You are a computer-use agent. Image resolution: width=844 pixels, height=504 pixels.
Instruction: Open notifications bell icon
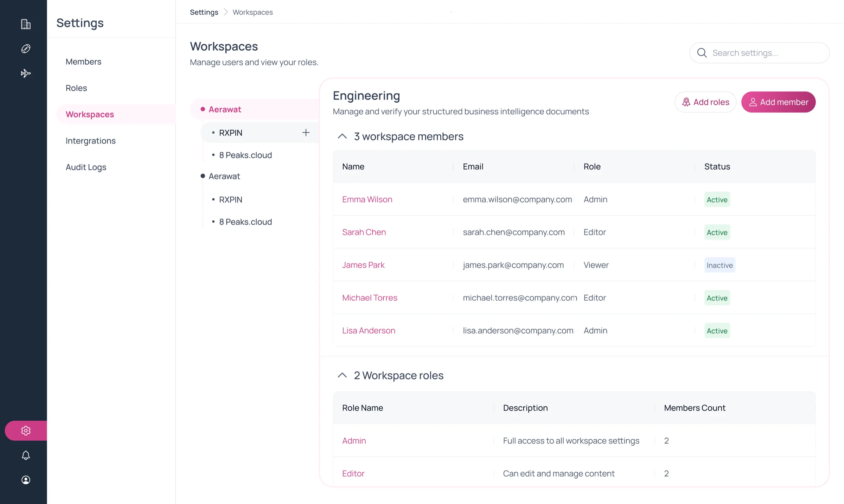tap(26, 455)
